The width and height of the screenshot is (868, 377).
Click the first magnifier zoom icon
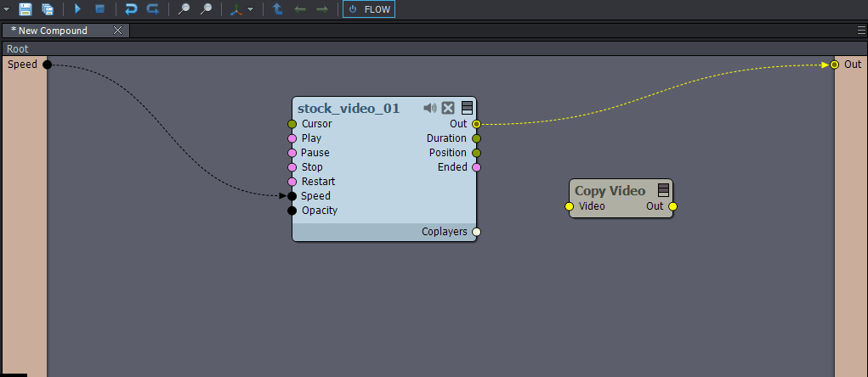[184, 8]
